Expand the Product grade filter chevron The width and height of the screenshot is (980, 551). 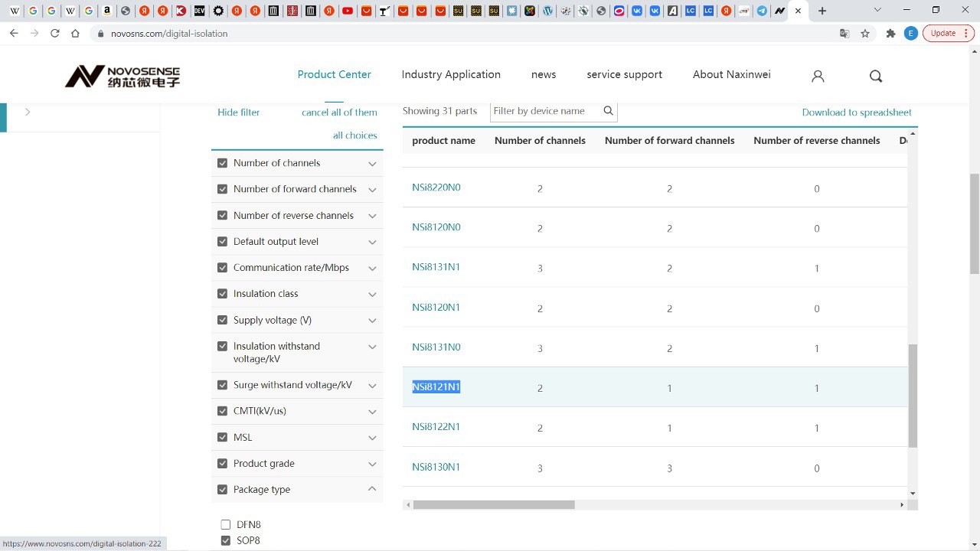pyautogui.click(x=372, y=464)
